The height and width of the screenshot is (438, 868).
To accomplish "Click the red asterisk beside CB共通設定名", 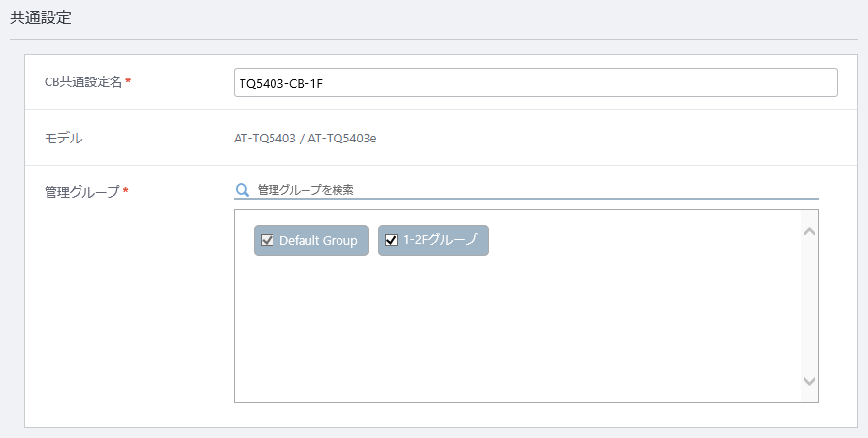I will pyautogui.click(x=128, y=81).
